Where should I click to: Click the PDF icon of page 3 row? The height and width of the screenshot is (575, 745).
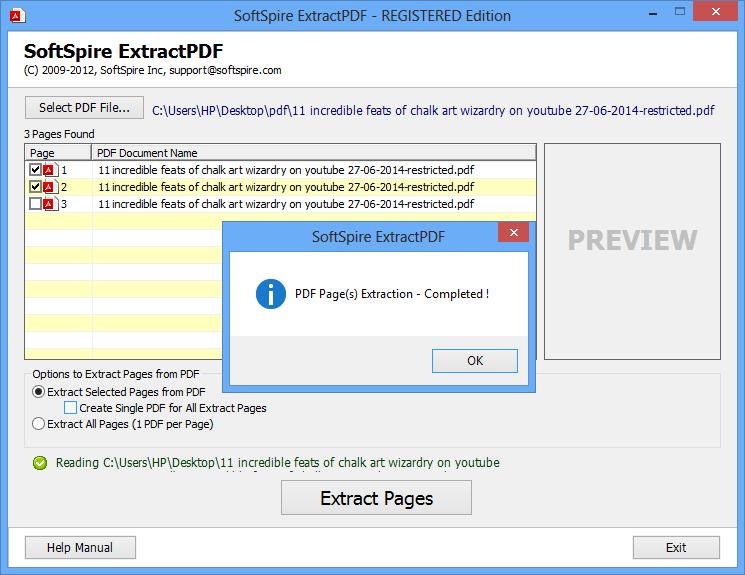pos(51,204)
